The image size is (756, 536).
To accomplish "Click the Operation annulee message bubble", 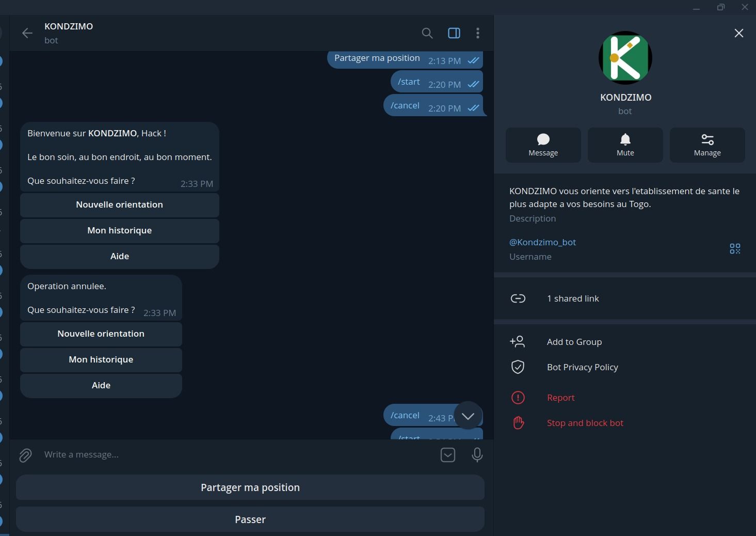I will pyautogui.click(x=101, y=298).
